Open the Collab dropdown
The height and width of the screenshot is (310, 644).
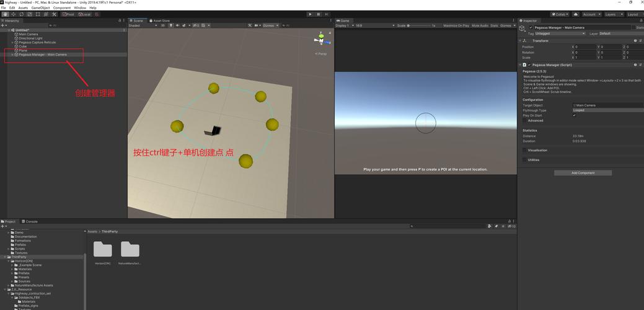[561, 14]
